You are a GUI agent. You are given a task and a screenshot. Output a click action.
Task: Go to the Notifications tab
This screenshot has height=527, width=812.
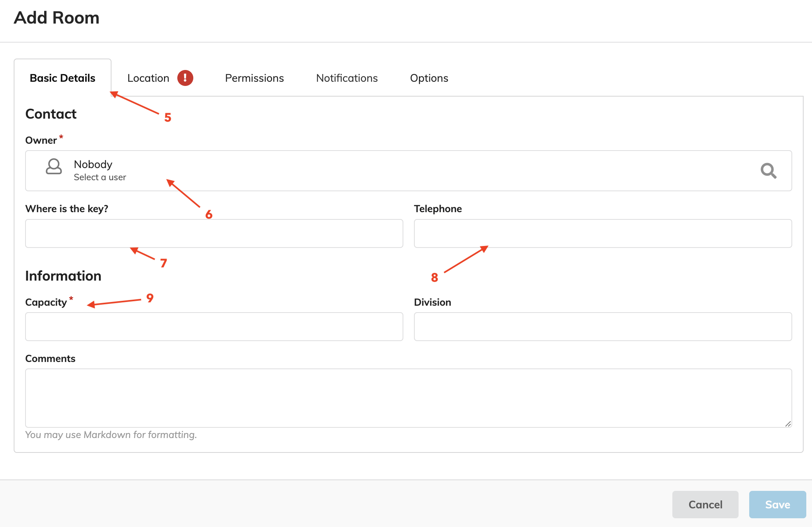[x=347, y=78]
